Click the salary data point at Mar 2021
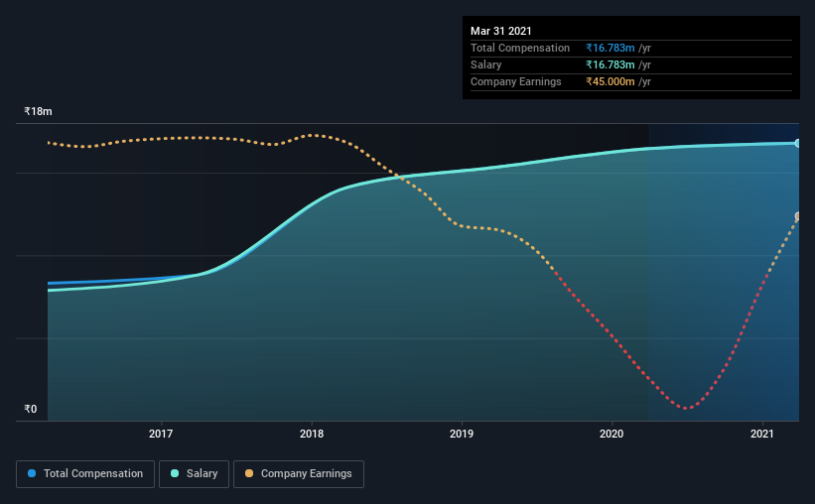Screen dimensions: 815x504 coord(797,143)
